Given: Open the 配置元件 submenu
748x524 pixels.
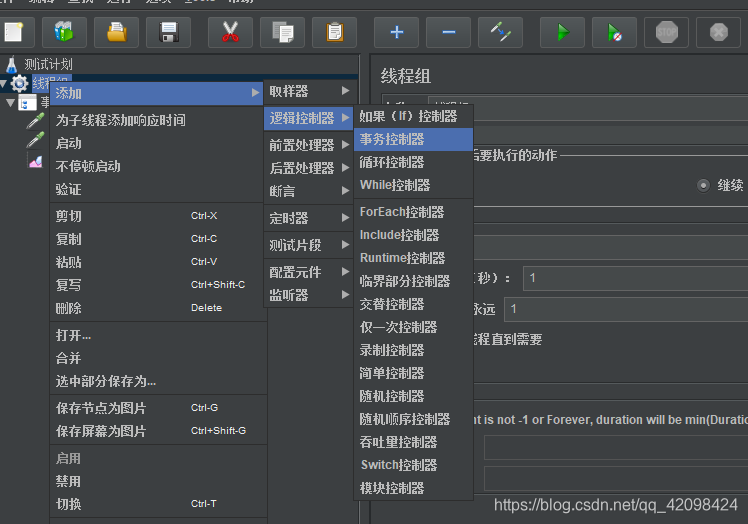Looking at the screenshot, I should (309, 272).
